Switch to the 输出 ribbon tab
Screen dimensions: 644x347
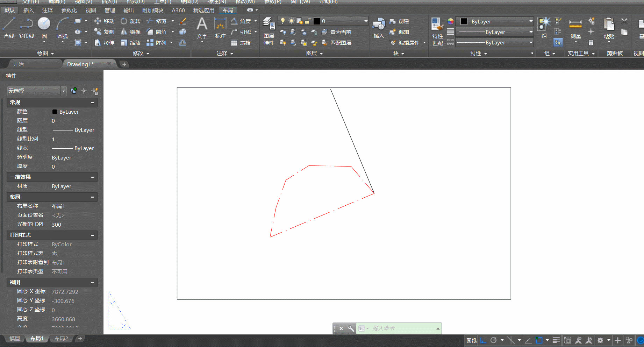[129, 10]
